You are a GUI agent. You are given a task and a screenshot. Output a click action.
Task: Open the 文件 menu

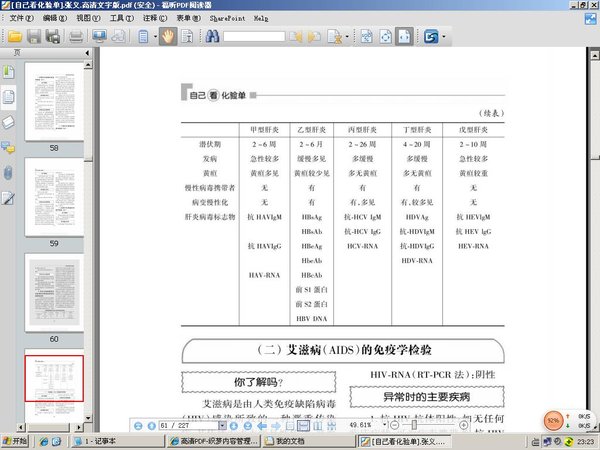pyautogui.click(x=21, y=18)
